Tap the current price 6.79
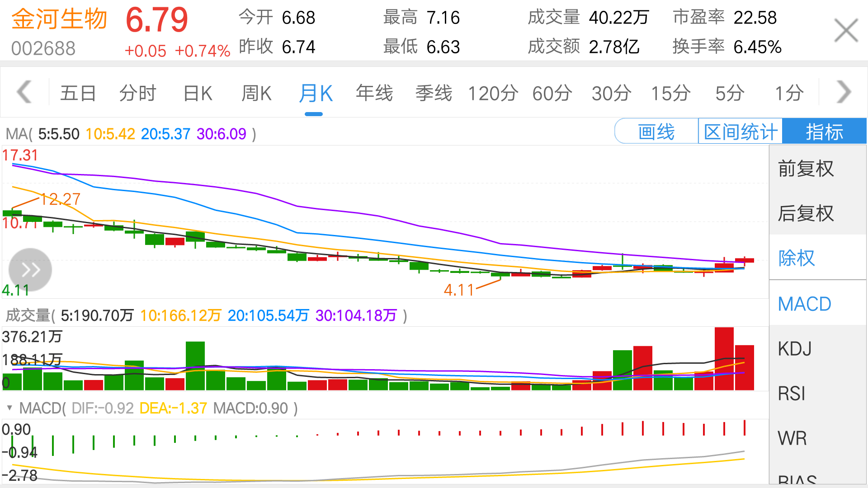Viewport: 868px width, 488px height. click(x=156, y=20)
